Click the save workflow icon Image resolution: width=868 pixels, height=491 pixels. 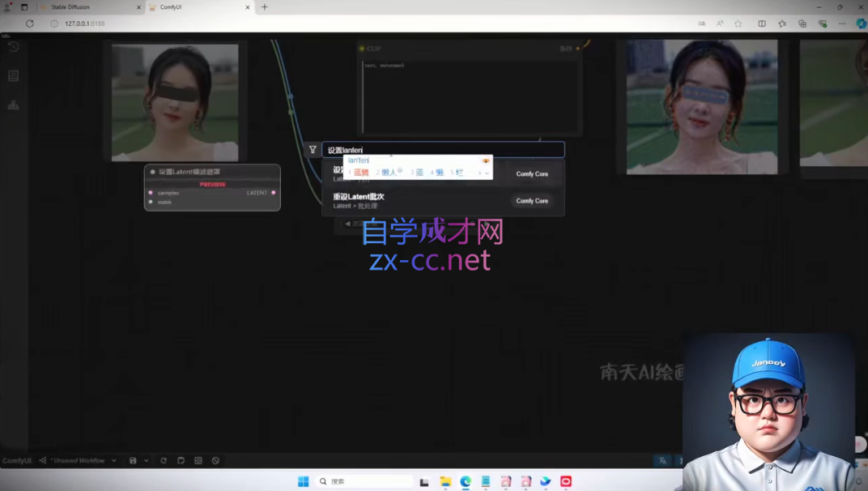coord(134,460)
